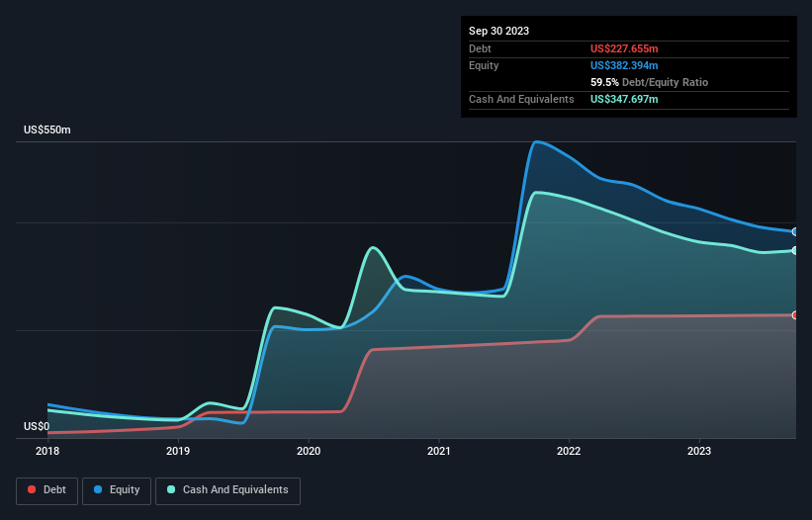
Task: Click the Cash And Equivalents tooltip label
Action: (x=521, y=99)
